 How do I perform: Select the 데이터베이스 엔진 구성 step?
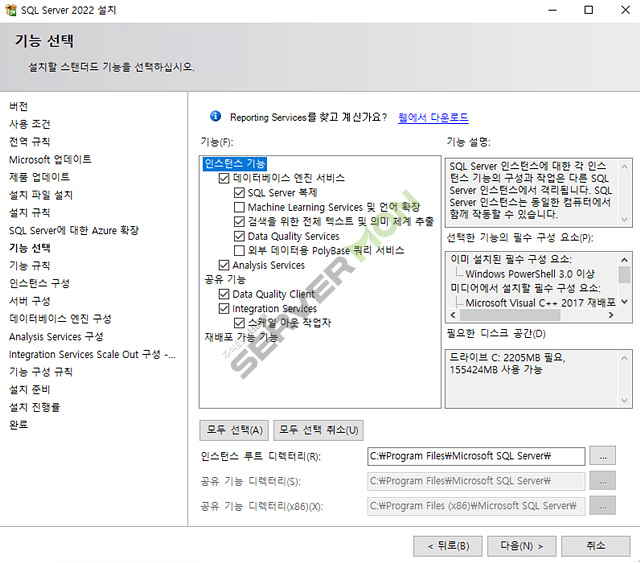60,318
